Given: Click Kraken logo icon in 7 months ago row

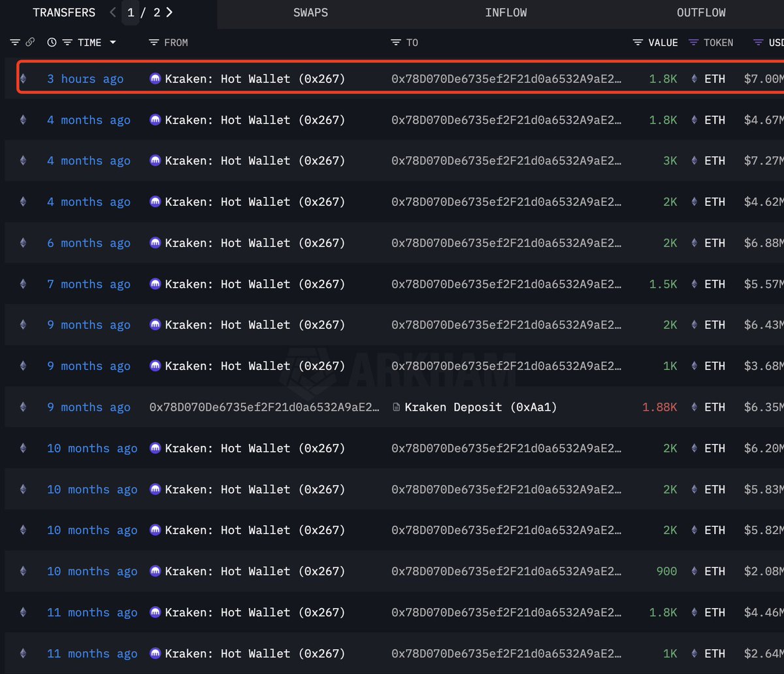Looking at the screenshot, I should [x=155, y=284].
